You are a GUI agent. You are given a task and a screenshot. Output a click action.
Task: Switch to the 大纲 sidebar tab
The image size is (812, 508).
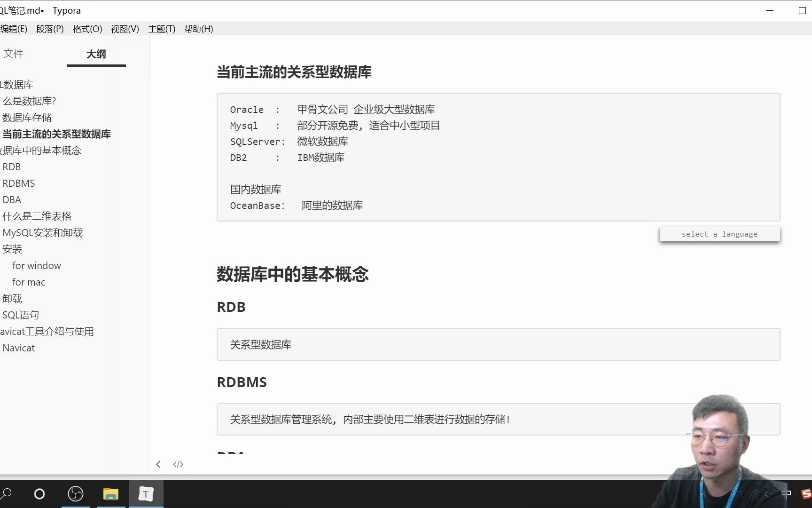tap(96, 54)
